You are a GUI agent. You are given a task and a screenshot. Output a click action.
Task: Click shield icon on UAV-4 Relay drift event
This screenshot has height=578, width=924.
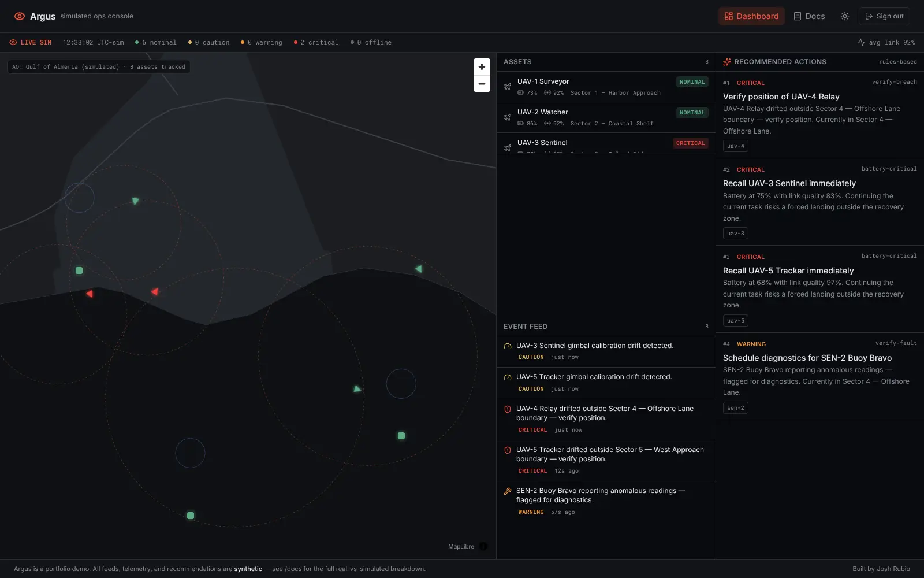508,409
